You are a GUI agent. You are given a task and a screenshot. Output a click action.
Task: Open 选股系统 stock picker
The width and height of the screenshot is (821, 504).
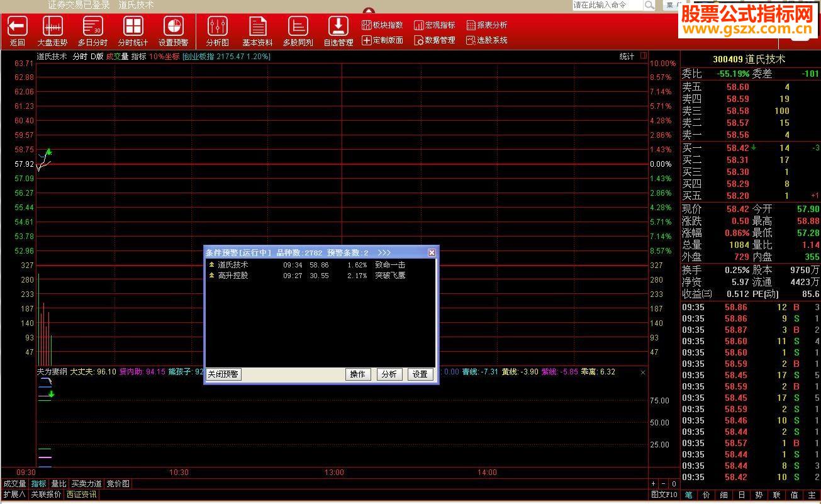point(487,40)
